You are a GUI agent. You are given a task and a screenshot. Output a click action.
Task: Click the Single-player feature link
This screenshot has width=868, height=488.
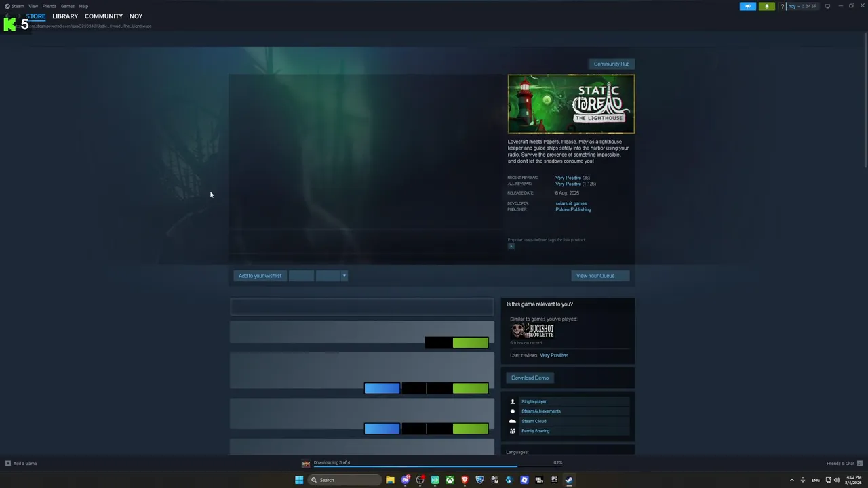pos(534,401)
